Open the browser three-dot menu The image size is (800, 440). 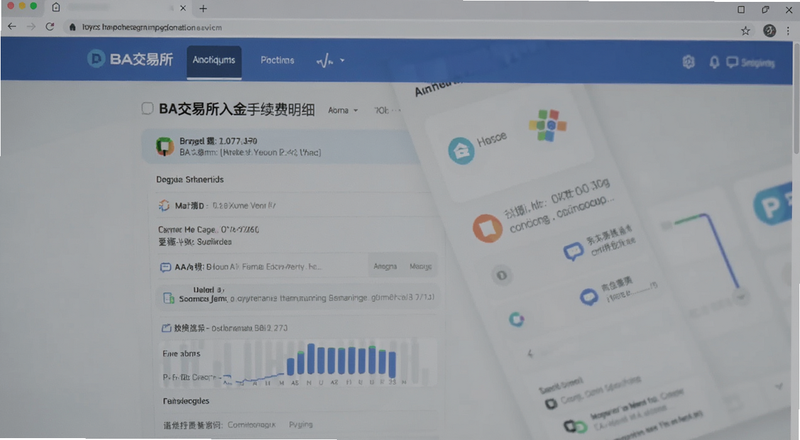pos(788,31)
